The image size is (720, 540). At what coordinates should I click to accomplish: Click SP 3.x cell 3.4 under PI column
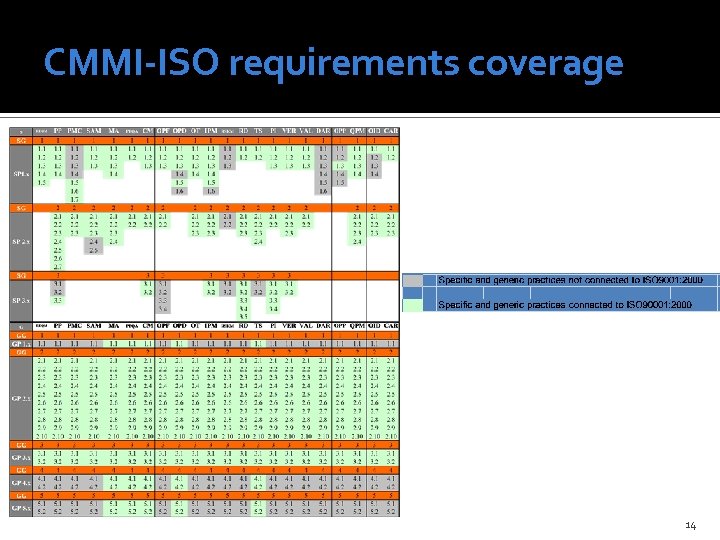coord(273,309)
